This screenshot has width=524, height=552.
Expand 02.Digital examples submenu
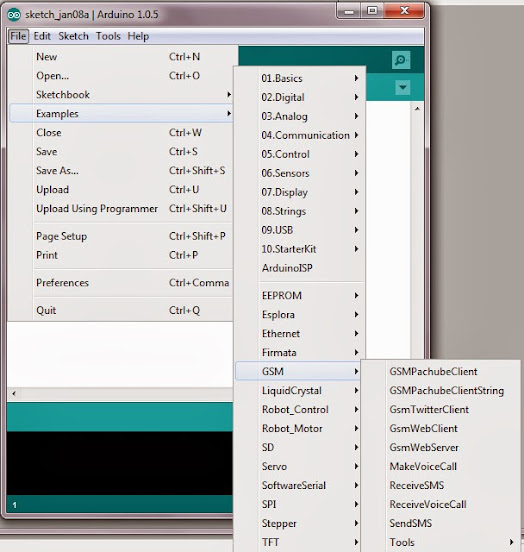point(299,97)
